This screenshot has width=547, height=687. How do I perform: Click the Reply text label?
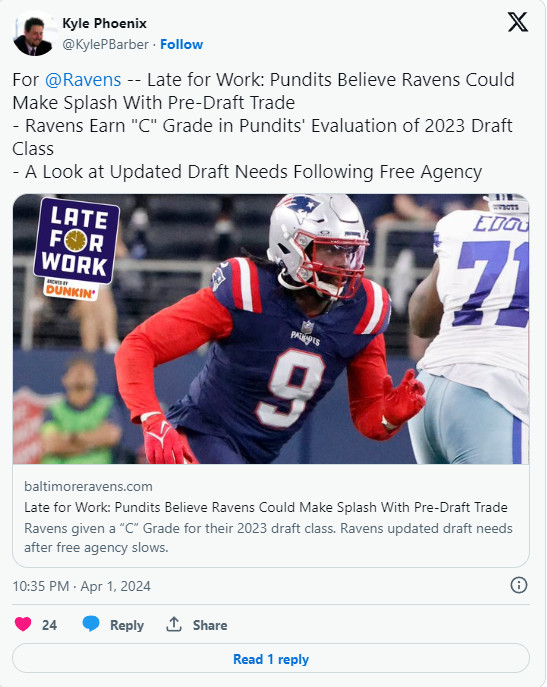coord(127,625)
